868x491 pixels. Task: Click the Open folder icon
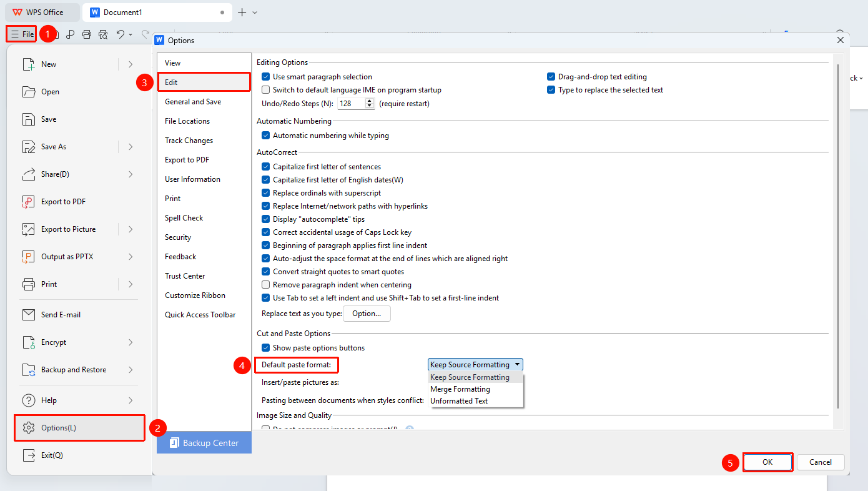click(x=29, y=92)
